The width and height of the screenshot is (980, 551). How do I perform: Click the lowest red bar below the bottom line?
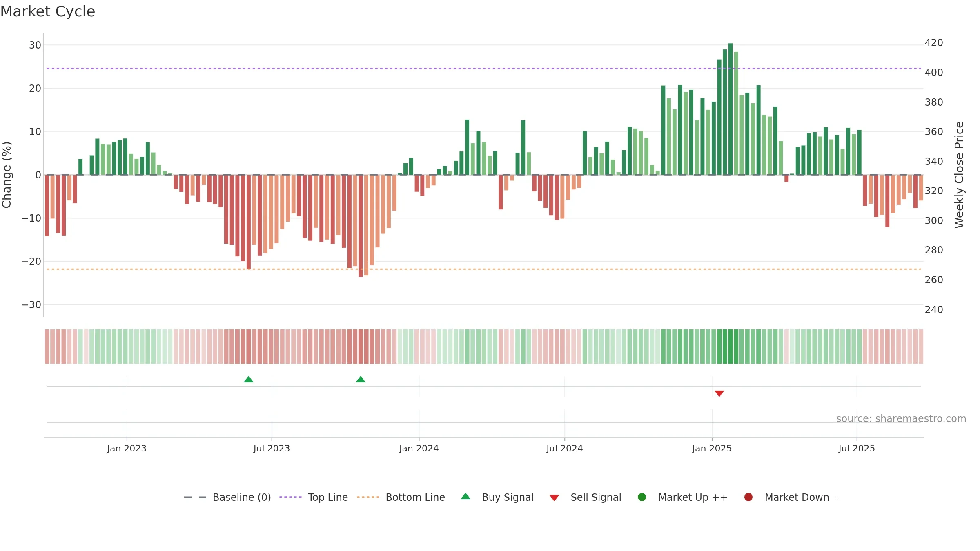click(361, 226)
